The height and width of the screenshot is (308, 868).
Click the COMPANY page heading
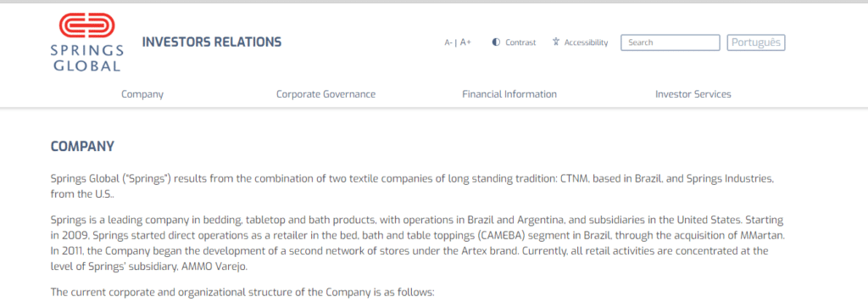click(82, 147)
